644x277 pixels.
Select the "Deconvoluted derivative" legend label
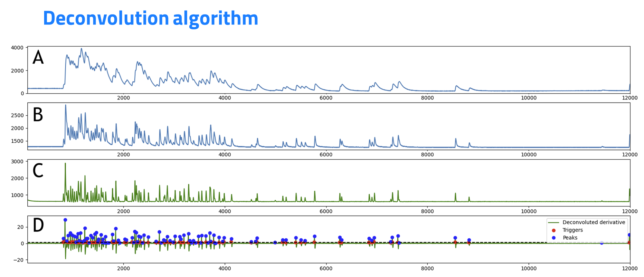(x=593, y=222)
